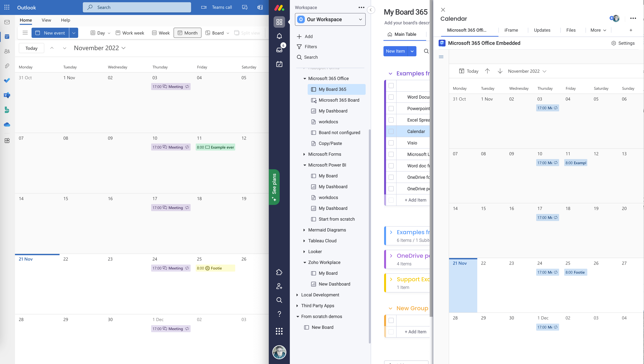Click the Outlook search field
The width and height of the screenshot is (644, 364).
(137, 7)
